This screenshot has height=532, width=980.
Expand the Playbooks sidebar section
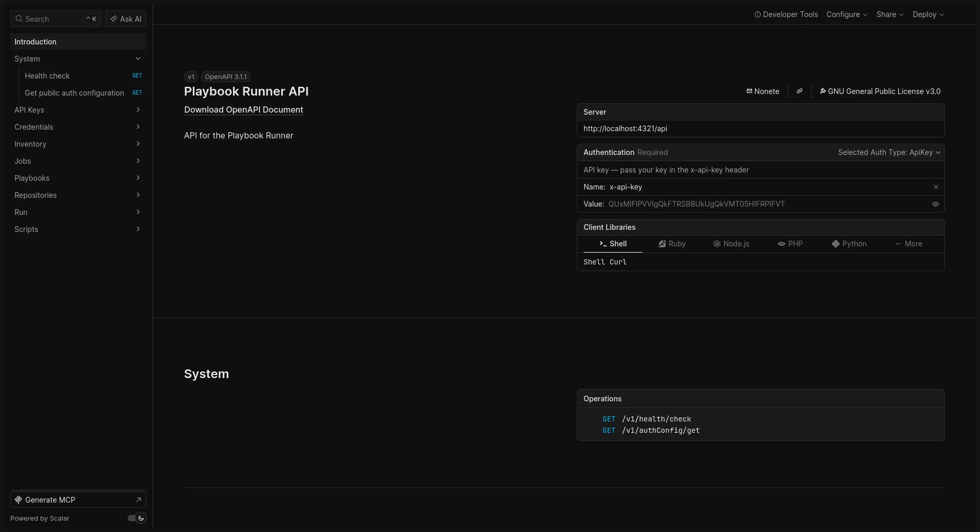click(138, 178)
